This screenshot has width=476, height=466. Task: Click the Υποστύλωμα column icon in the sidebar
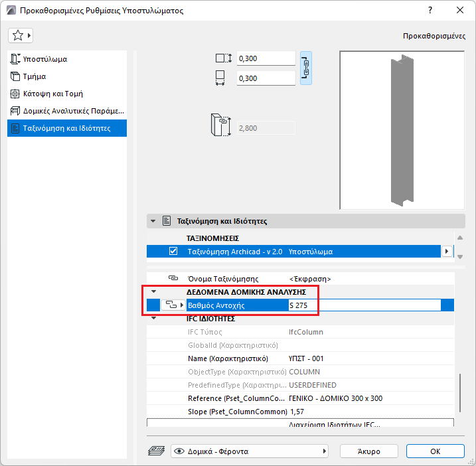tap(15, 59)
